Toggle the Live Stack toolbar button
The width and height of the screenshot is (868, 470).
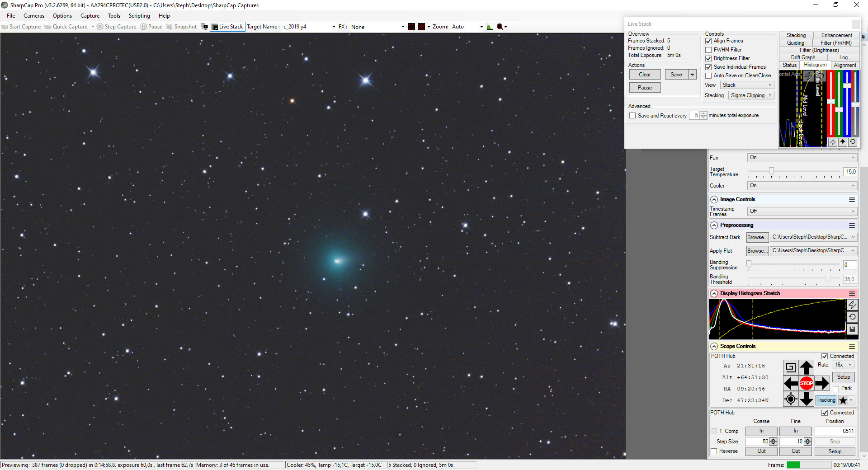pyautogui.click(x=227, y=27)
